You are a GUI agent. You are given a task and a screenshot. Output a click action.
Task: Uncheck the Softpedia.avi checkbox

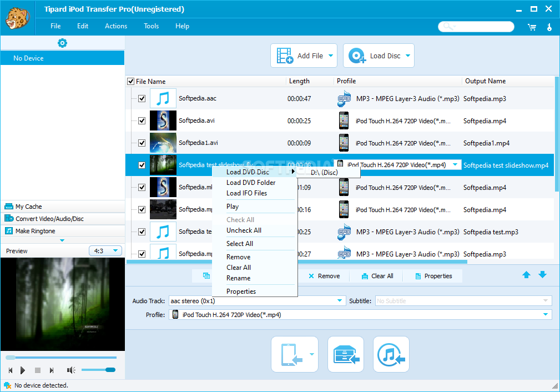click(142, 121)
